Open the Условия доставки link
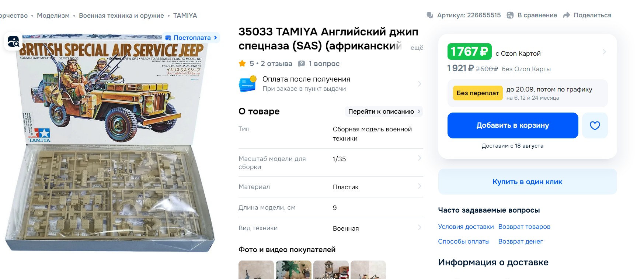Viewport: 644px width, 279px height. click(466, 227)
